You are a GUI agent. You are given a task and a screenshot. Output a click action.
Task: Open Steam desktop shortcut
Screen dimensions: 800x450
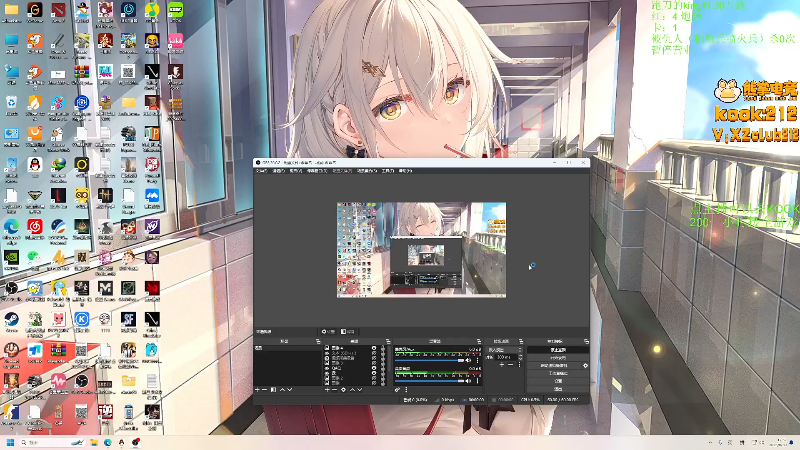(x=11, y=319)
